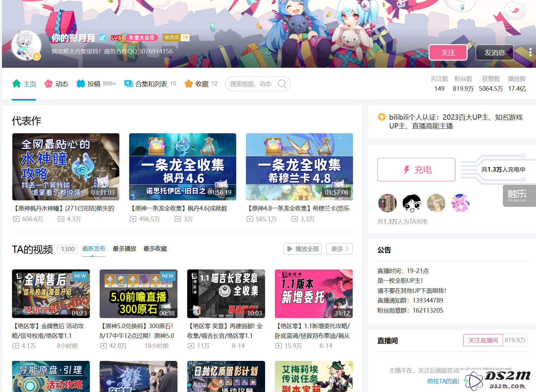The width and height of the screenshot is (536, 392).
Task: Click the video count badge 1300
Action: [x=68, y=249]
